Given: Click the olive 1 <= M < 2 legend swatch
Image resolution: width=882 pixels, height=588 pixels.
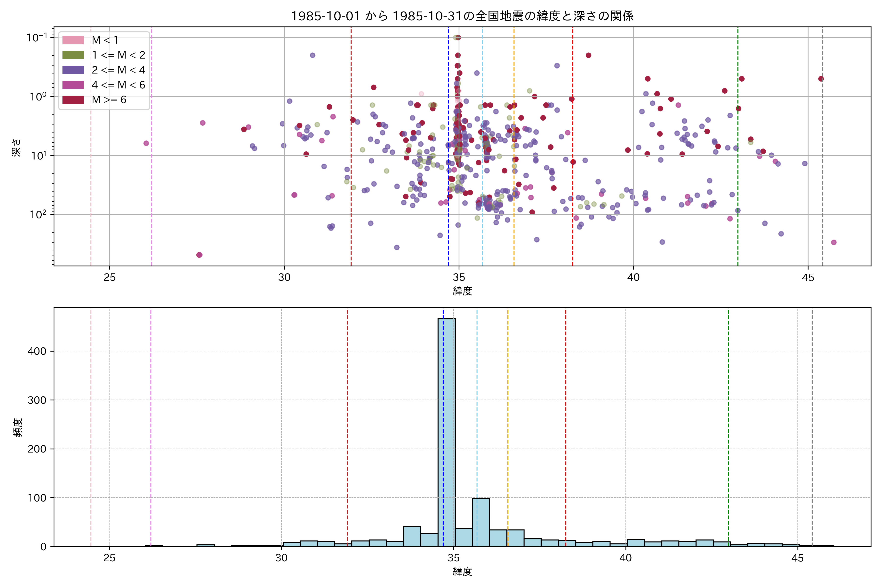Looking at the screenshot, I should click(73, 55).
